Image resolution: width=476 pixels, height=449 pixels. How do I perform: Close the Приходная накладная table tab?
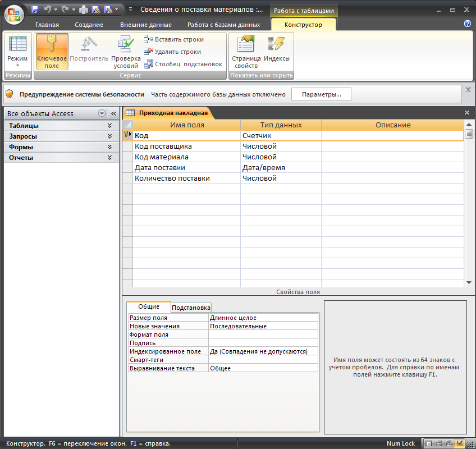tap(467, 113)
